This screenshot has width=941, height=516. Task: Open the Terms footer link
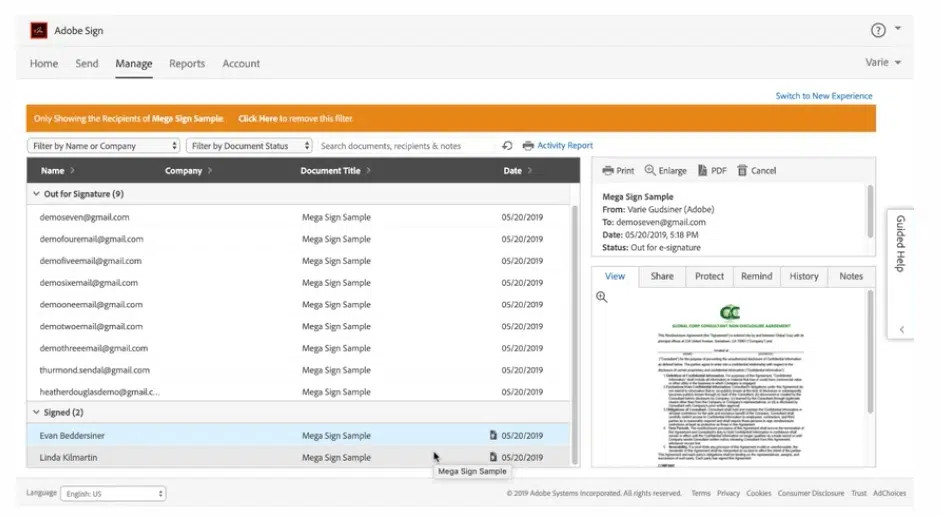pyautogui.click(x=700, y=493)
